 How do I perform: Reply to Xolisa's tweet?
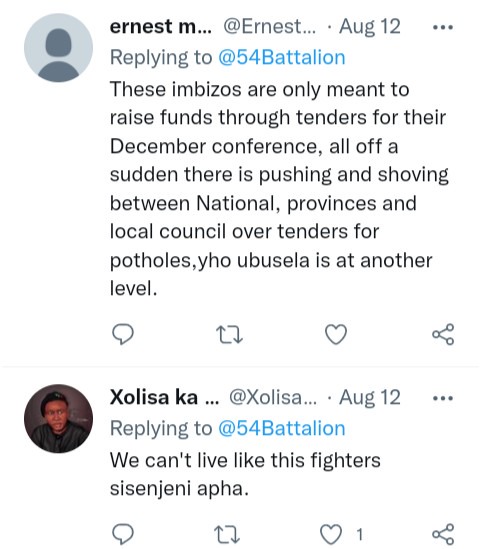click(x=123, y=534)
